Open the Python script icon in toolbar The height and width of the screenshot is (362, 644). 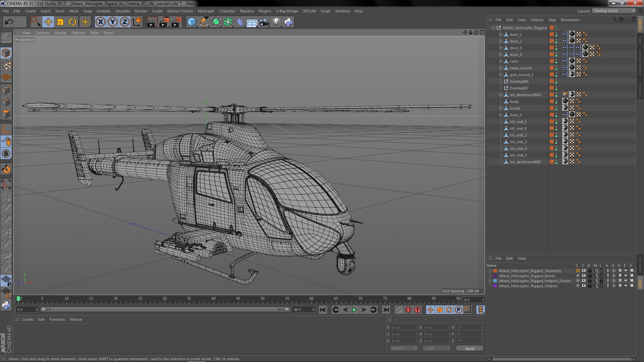288,22
